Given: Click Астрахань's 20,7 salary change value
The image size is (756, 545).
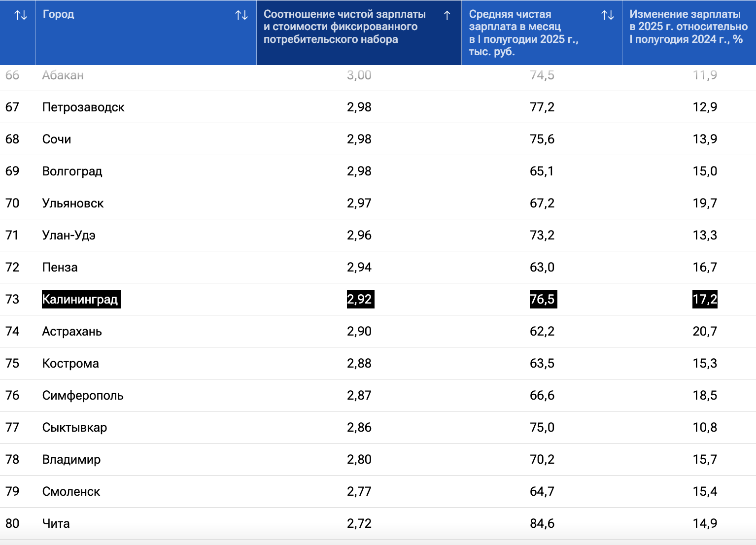Looking at the screenshot, I should pos(705,331).
